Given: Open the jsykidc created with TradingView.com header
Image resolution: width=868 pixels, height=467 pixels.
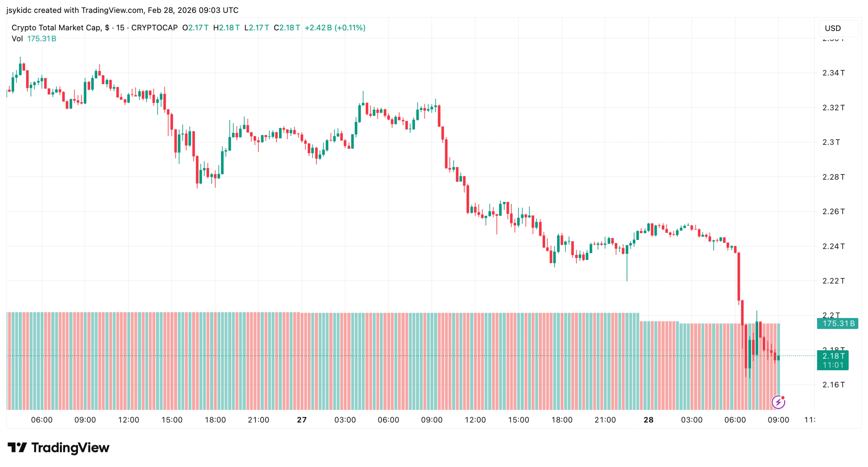Looking at the screenshot, I should (x=122, y=10).
